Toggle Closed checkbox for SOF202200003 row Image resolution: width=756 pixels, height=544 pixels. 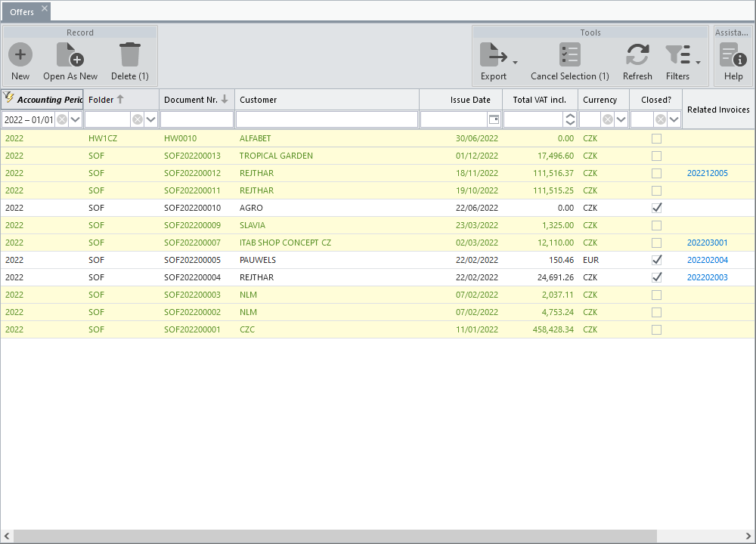[x=656, y=295]
